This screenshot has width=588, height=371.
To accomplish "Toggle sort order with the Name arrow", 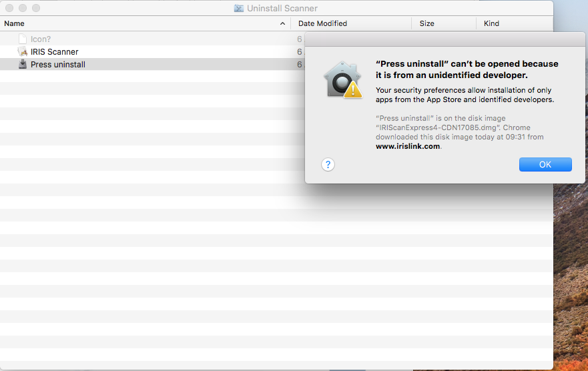I will tap(282, 23).
